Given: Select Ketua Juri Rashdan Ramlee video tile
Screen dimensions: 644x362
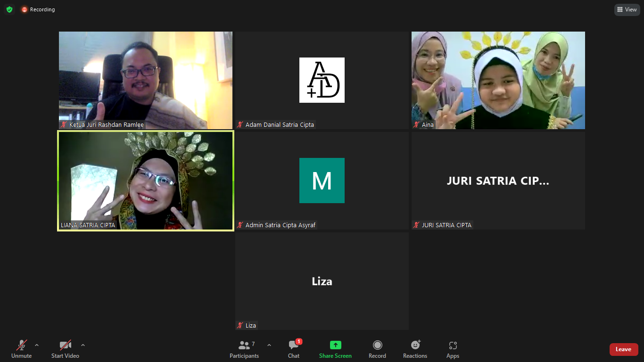Looking at the screenshot, I should [146, 80].
